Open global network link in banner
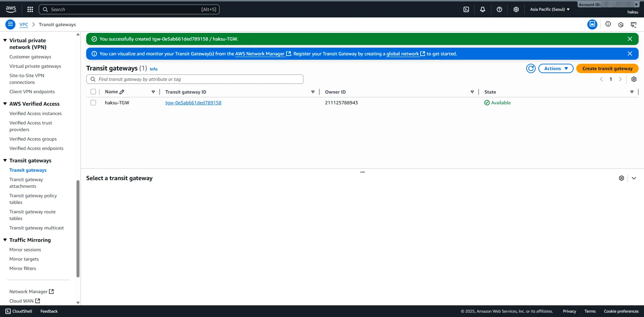 pyautogui.click(x=406, y=54)
